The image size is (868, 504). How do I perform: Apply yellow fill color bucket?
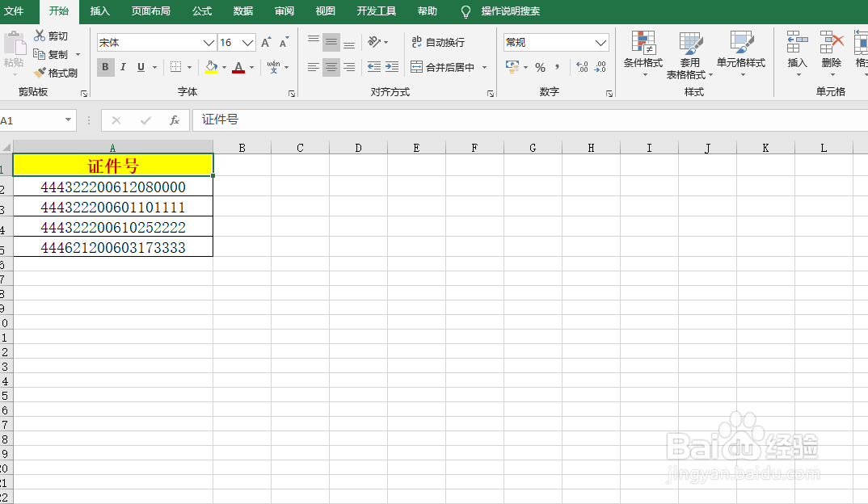coord(211,67)
